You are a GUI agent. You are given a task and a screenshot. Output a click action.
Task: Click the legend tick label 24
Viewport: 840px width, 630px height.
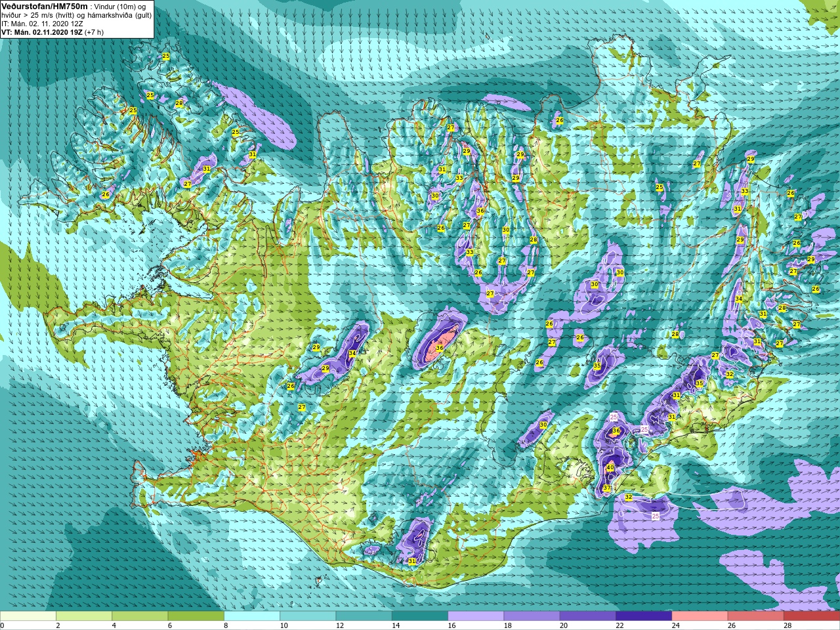coord(677,625)
